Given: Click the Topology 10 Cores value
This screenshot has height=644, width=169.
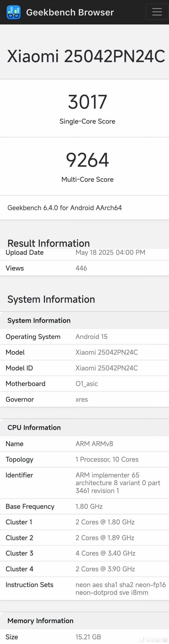Looking at the screenshot, I should point(107,460).
